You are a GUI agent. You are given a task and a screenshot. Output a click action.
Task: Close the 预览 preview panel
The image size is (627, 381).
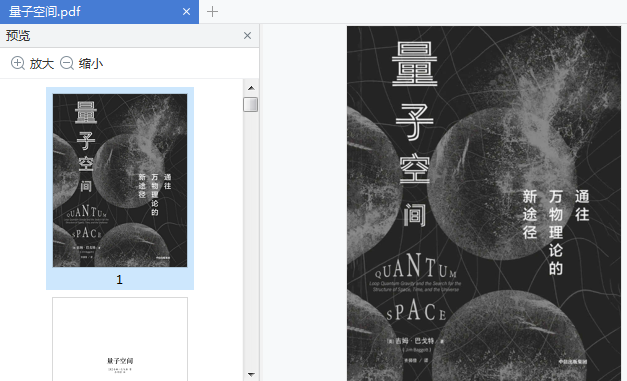coord(248,36)
